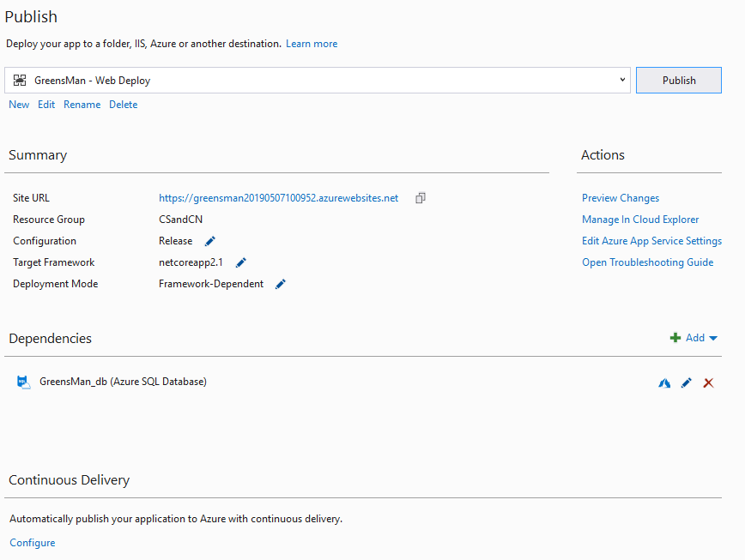745x560 pixels.
Task: Click the Edit profile link
Action: click(x=46, y=105)
